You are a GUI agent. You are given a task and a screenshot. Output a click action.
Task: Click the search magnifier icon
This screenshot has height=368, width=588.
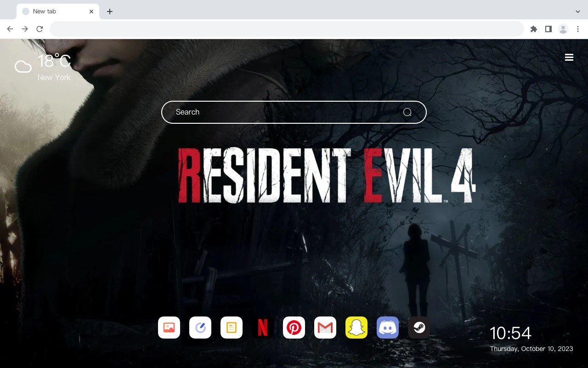tap(407, 112)
